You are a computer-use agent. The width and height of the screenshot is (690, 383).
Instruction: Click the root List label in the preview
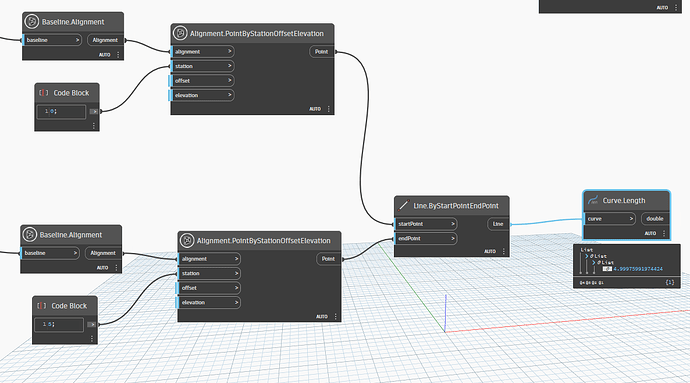click(x=587, y=250)
